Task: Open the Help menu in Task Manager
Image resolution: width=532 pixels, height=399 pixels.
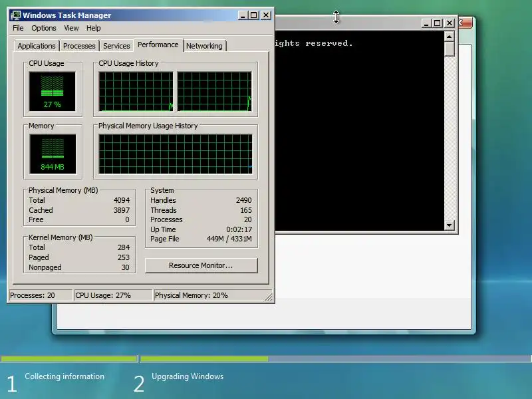Action: (93, 28)
